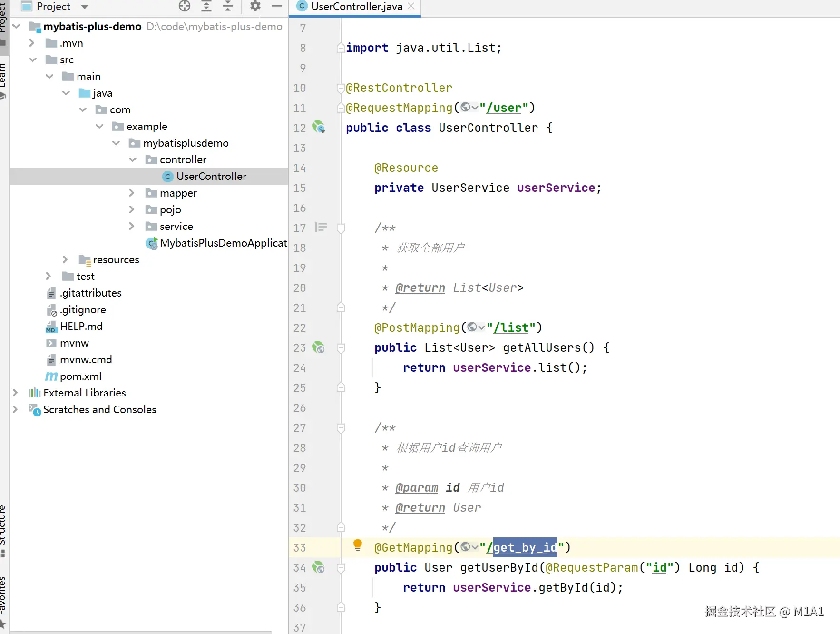Expand the mapper package folder

coord(132,193)
